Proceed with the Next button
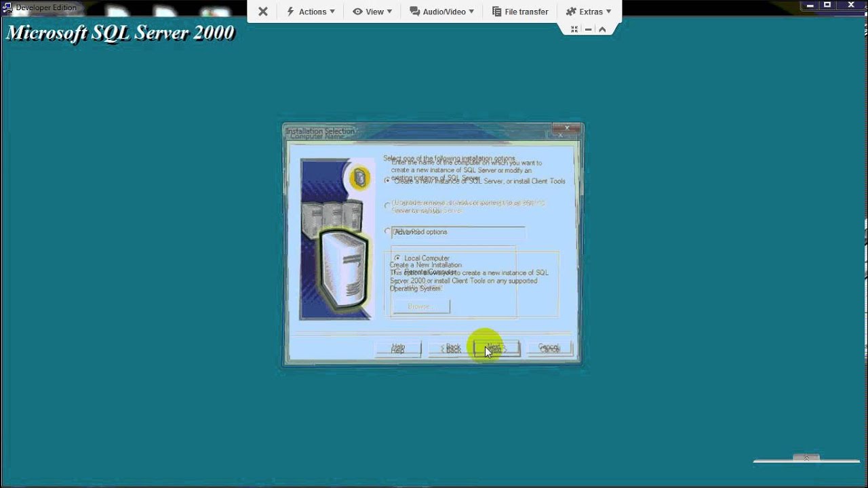The height and width of the screenshot is (488, 868). [496, 348]
